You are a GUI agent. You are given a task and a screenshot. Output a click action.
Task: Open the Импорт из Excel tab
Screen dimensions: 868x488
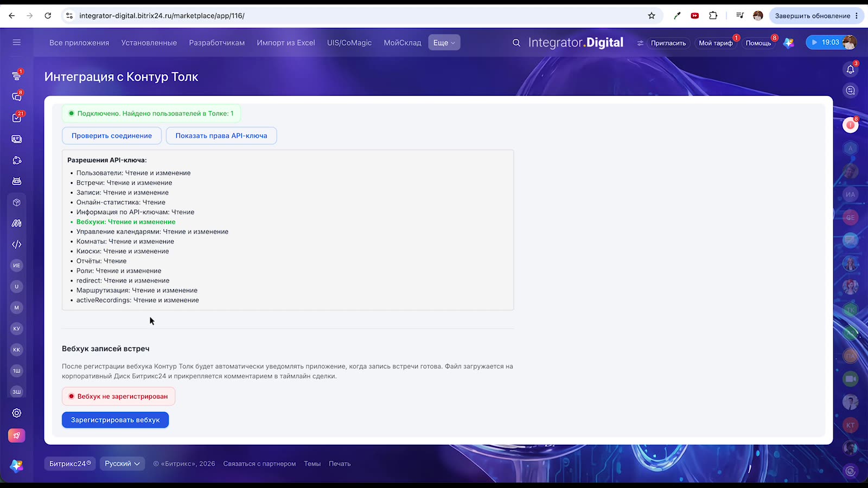click(x=286, y=43)
